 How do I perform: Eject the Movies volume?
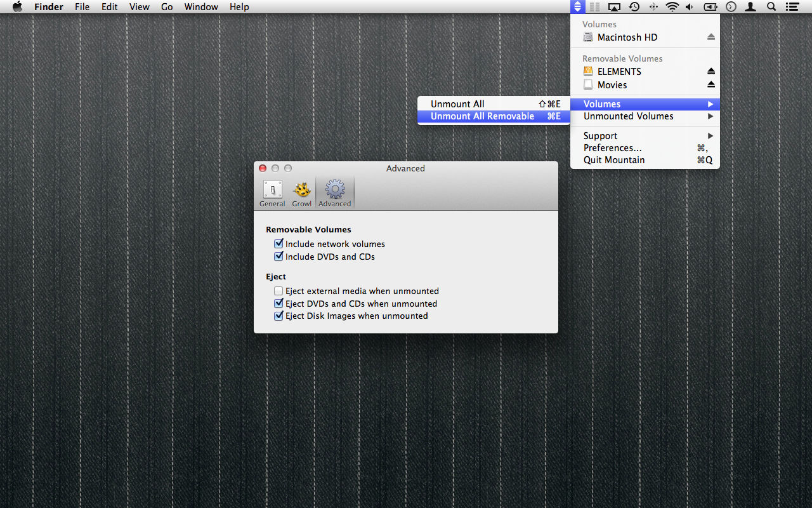click(x=711, y=85)
